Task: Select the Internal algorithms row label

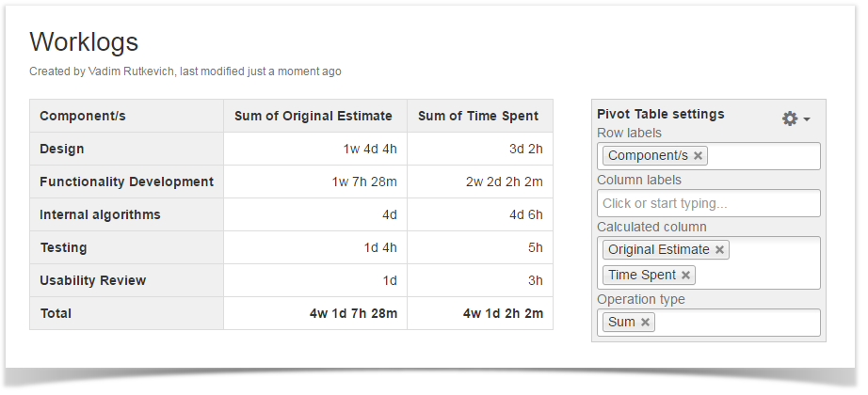Action: point(100,214)
